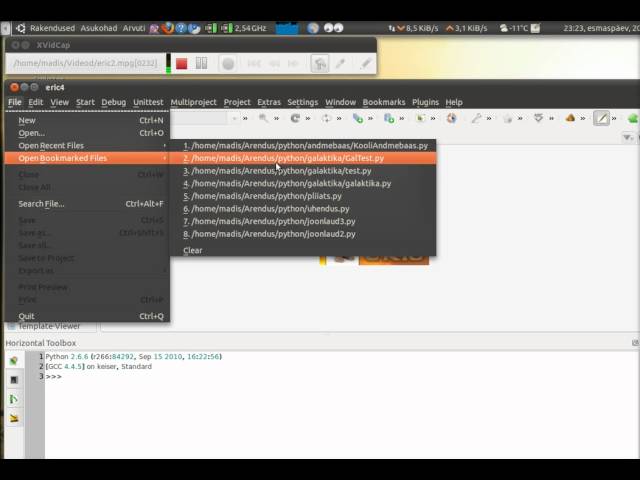Click first icon in Horizontal Toolbox sidebar
Image resolution: width=640 pixels, height=480 pixels.
14,360
